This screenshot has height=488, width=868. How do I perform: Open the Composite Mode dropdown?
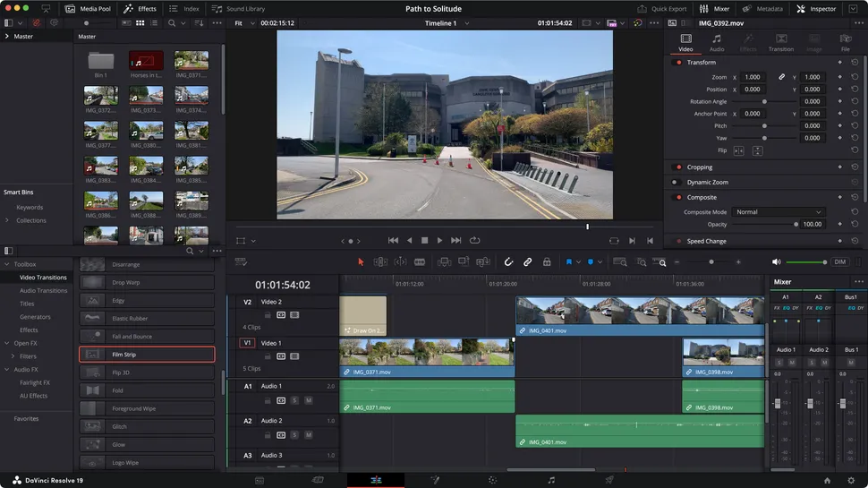778,212
